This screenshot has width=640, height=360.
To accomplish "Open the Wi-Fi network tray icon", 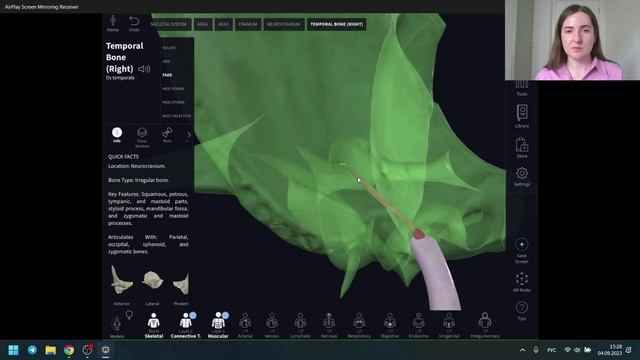I will [x=567, y=350].
